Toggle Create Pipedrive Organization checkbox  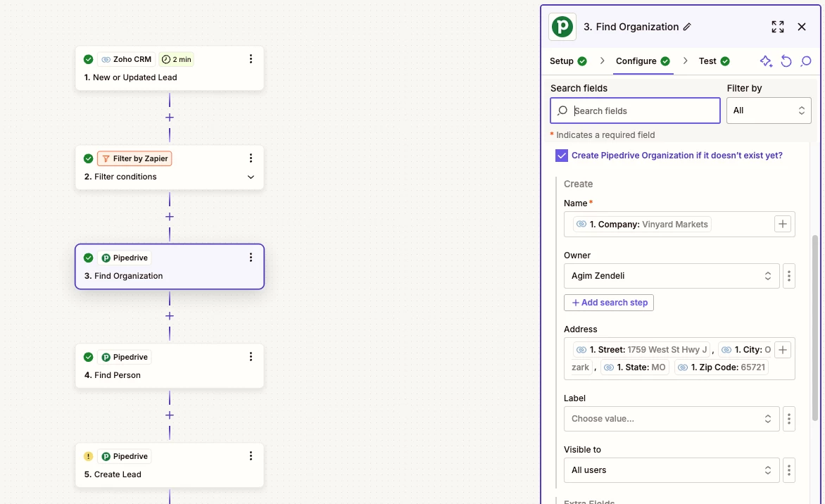click(562, 155)
